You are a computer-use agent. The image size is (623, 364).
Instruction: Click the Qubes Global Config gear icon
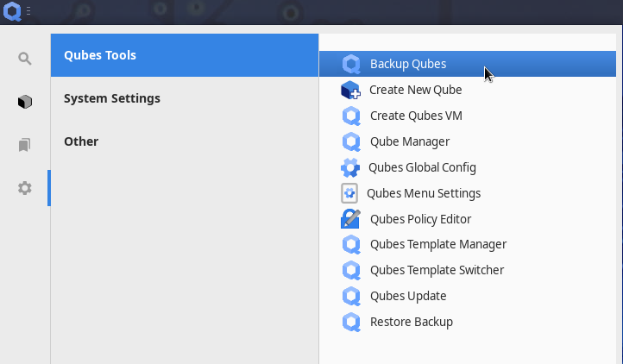pos(350,167)
